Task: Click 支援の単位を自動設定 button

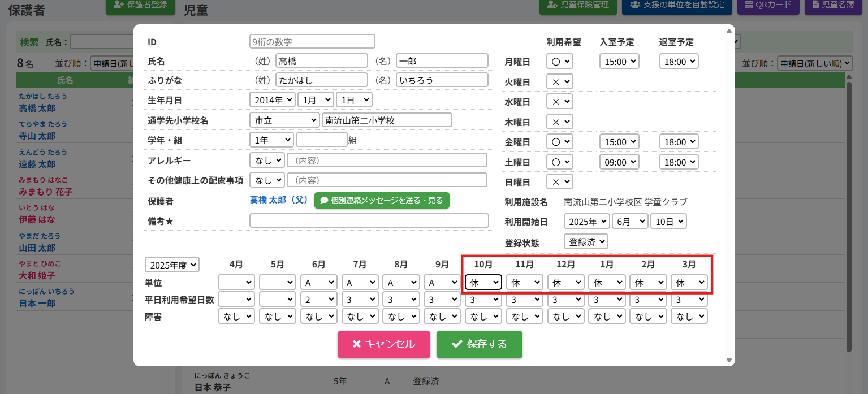Action: tap(677, 5)
